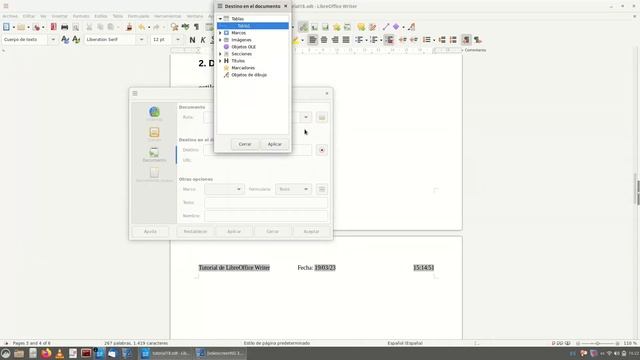The image size is (640, 360).
Task: Align paragraph to the right
Action: [335, 40]
